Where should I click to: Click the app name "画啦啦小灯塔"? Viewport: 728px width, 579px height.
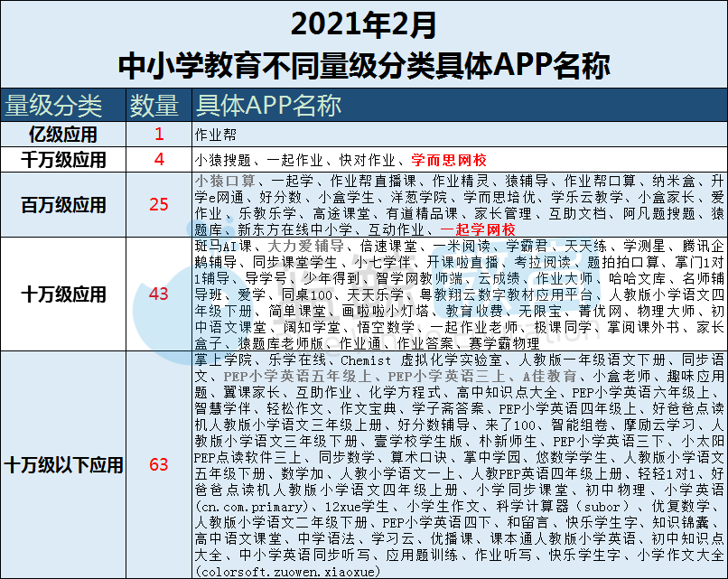[x=385, y=311]
